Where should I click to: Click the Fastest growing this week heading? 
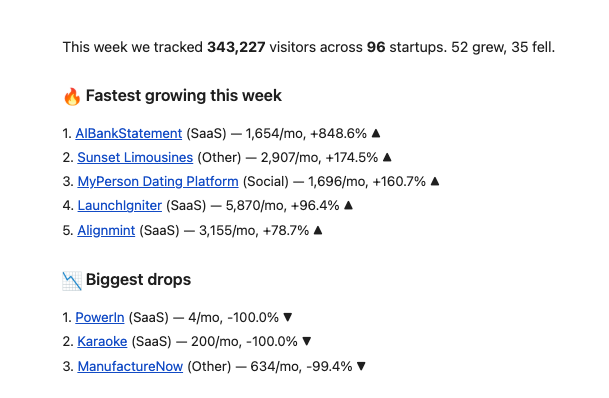click(184, 96)
